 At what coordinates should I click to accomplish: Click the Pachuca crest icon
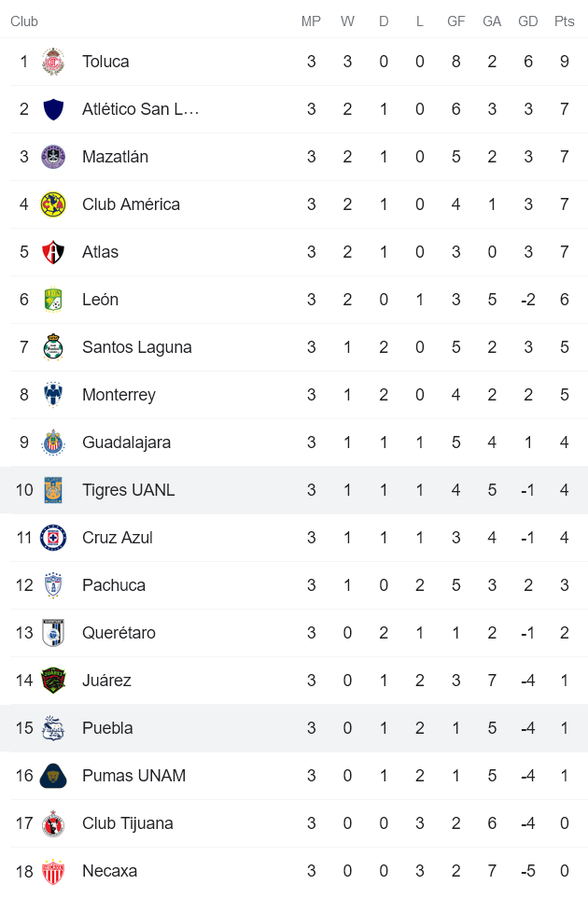tap(53, 585)
